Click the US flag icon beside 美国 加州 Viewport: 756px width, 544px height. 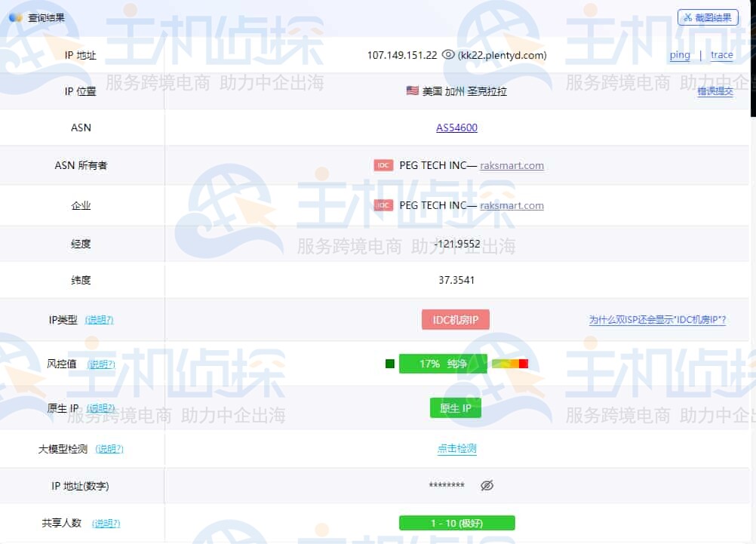pyautogui.click(x=411, y=91)
